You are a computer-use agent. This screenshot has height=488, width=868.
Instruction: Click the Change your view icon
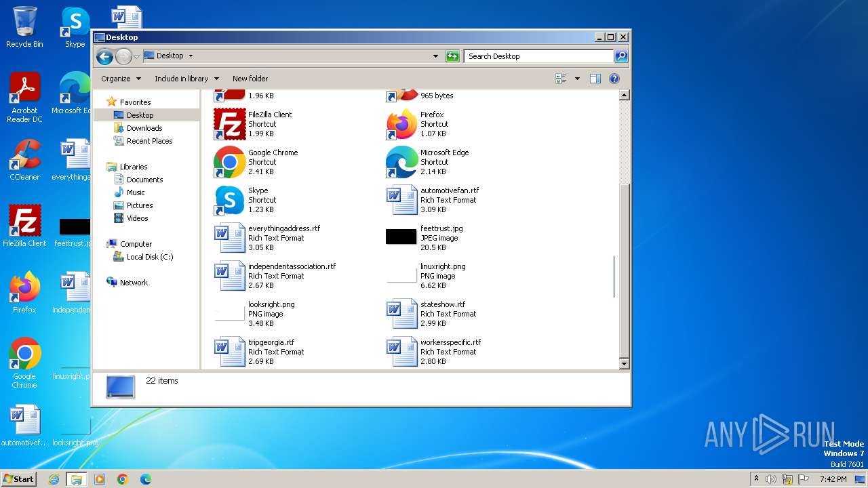(561, 79)
